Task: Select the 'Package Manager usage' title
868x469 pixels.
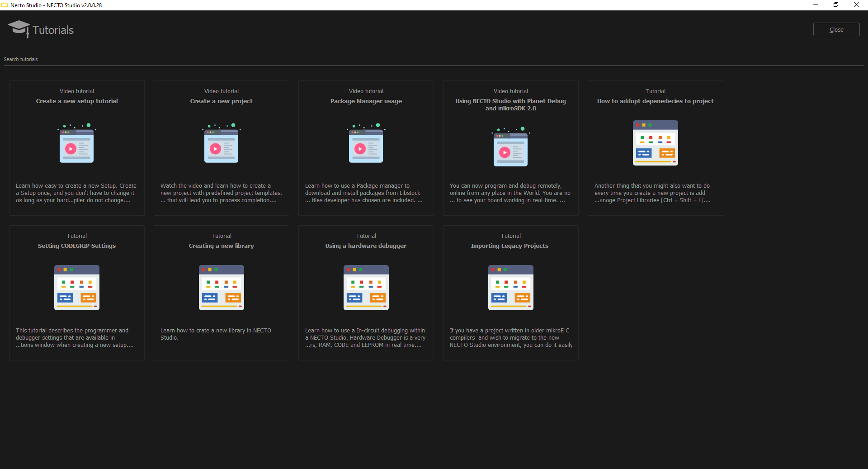Action: coord(366,101)
